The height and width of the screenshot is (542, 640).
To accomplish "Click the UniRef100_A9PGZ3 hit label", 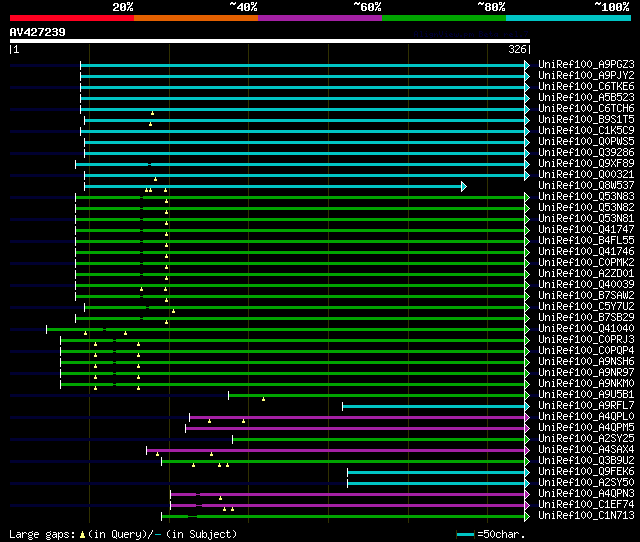I will 586,64.
